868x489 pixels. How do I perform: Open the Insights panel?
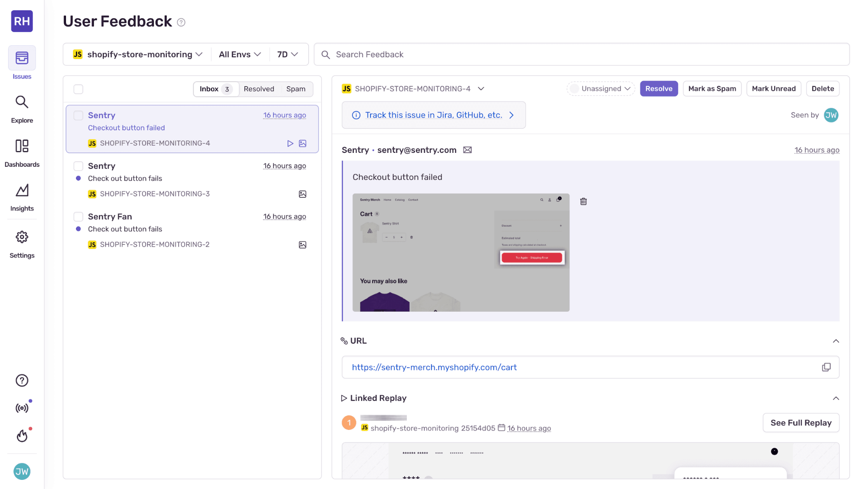pos(22,191)
